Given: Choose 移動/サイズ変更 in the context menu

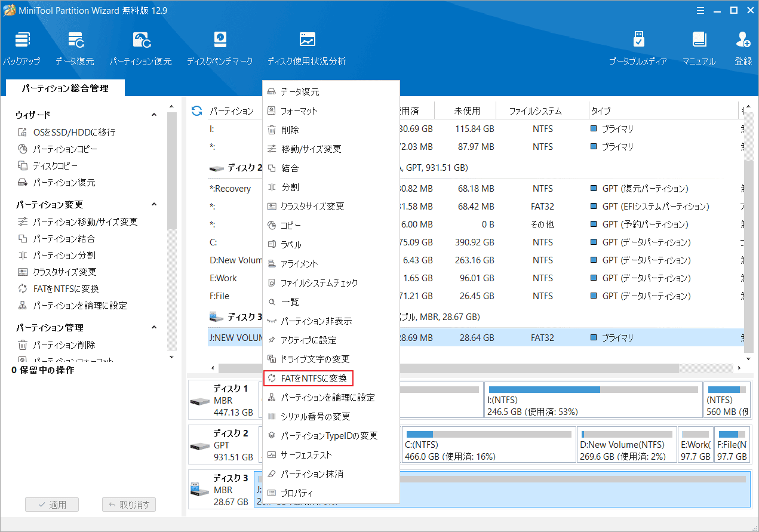Looking at the screenshot, I should (x=331, y=149).
